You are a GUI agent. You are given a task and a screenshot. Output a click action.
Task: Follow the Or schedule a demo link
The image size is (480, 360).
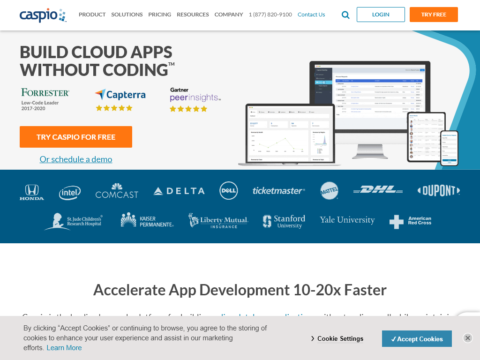point(76,159)
